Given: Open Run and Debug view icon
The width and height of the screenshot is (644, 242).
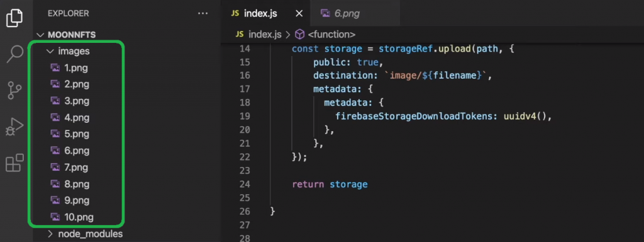Looking at the screenshot, I should click(x=14, y=127).
